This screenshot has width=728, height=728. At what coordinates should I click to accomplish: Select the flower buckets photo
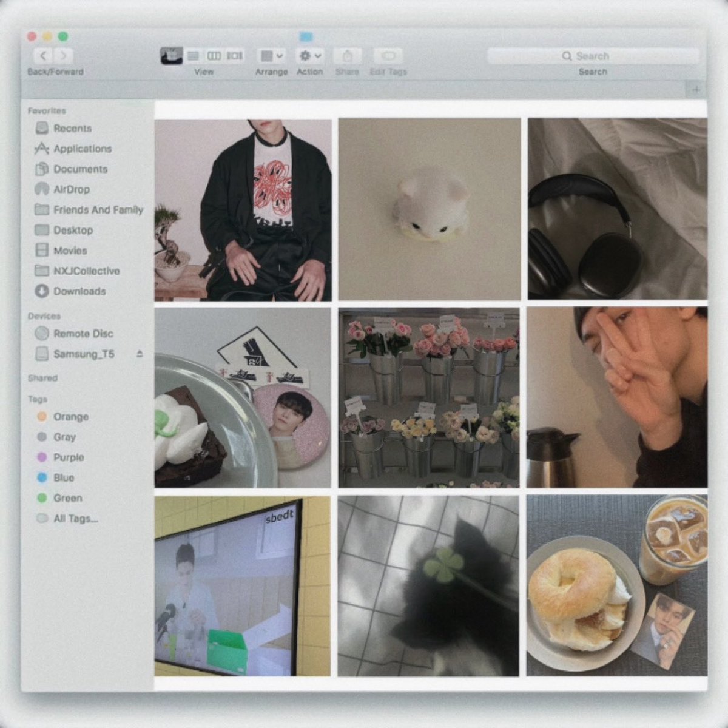(429, 397)
